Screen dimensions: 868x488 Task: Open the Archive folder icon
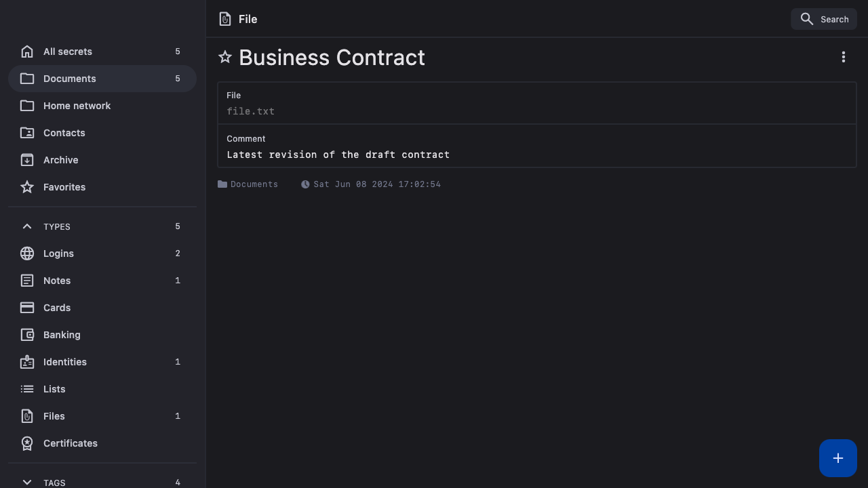click(x=27, y=160)
